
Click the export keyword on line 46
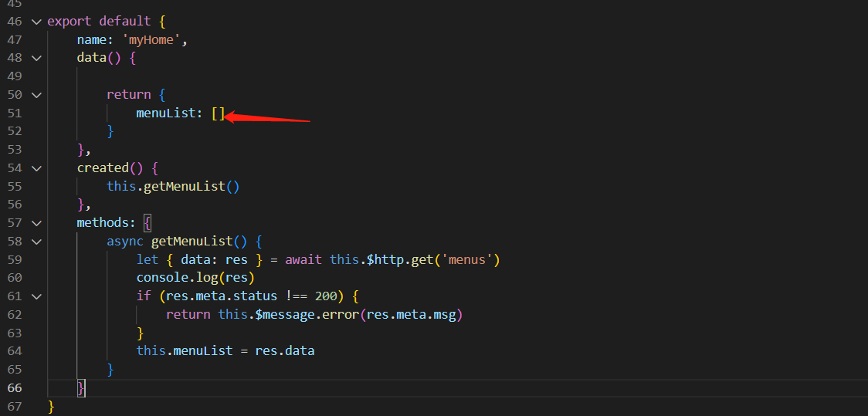pyautogui.click(x=70, y=22)
